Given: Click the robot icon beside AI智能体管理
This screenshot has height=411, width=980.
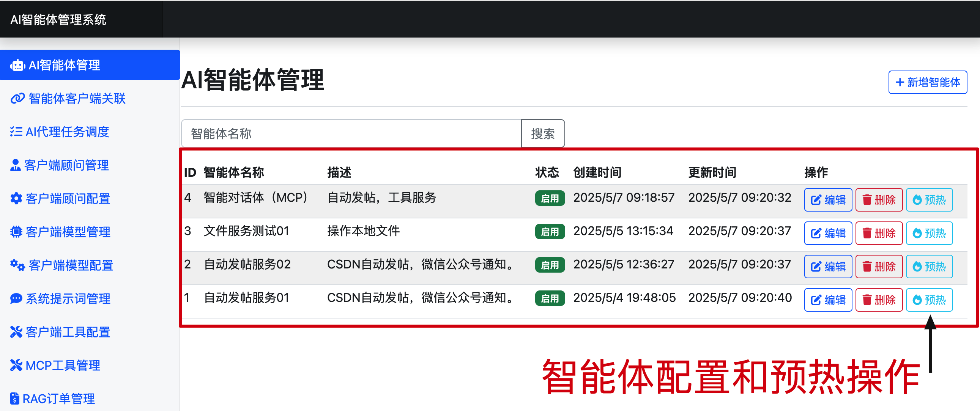Looking at the screenshot, I should point(17,65).
